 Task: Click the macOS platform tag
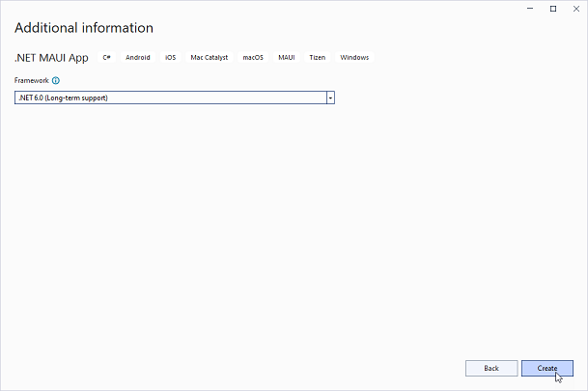pyautogui.click(x=253, y=58)
